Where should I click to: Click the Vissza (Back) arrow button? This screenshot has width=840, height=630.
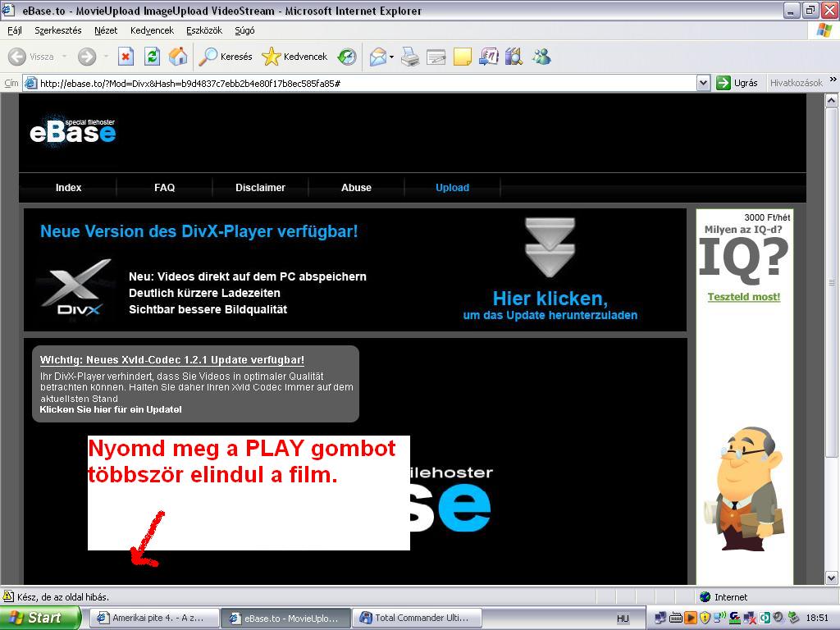pos(32,57)
